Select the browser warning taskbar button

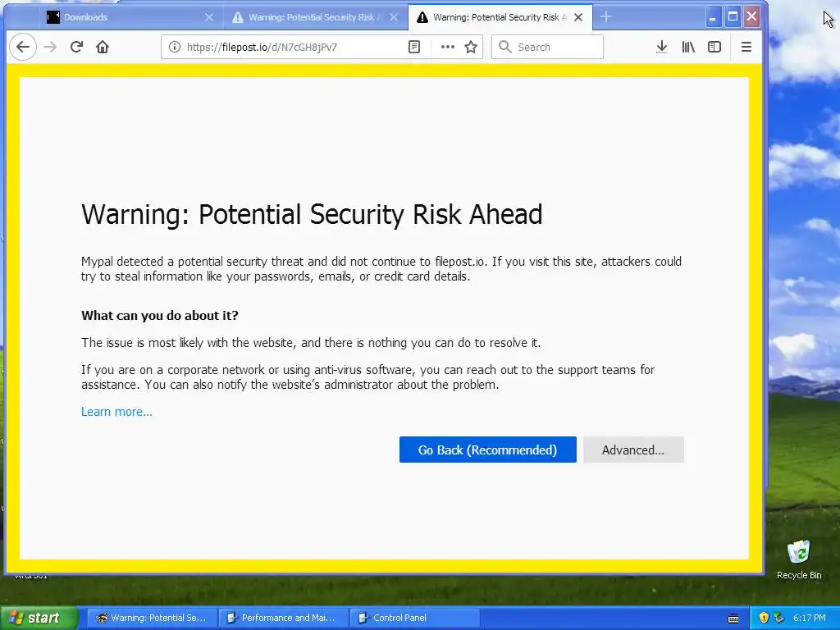click(x=152, y=618)
